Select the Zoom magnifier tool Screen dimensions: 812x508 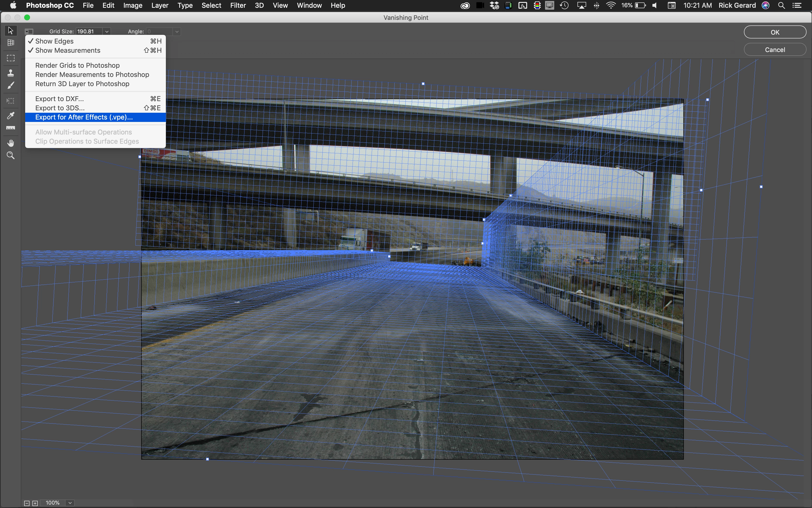10,156
